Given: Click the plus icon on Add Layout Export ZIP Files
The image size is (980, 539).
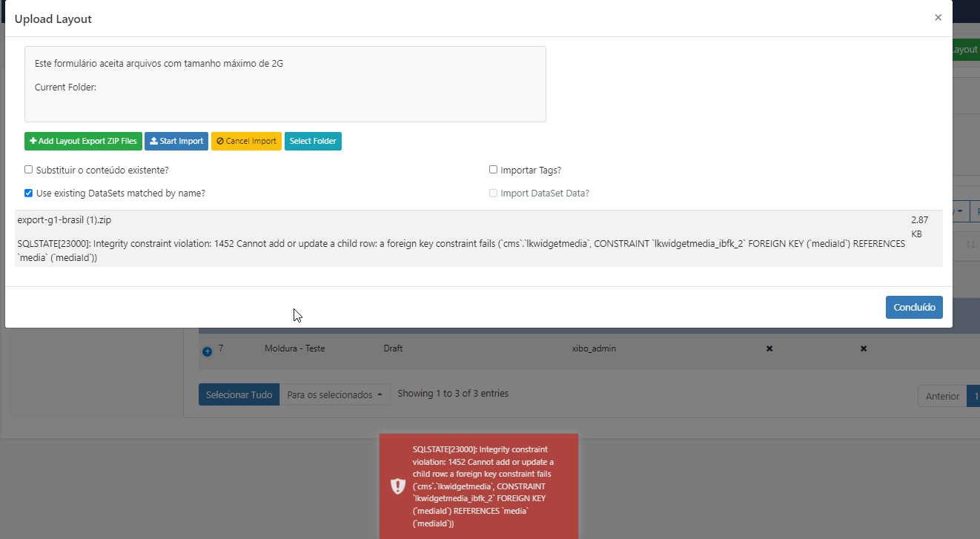Looking at the screenshot, I should [x=33, y=141].
